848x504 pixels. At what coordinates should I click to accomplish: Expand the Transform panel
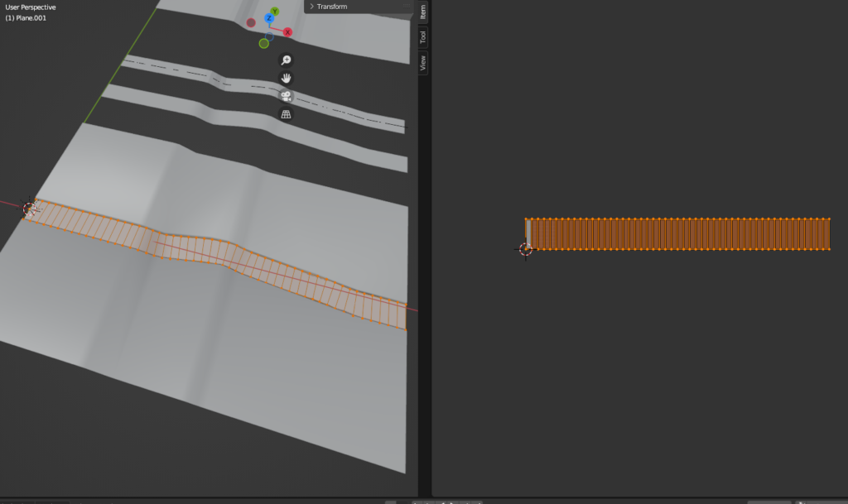tap(331, 7)
